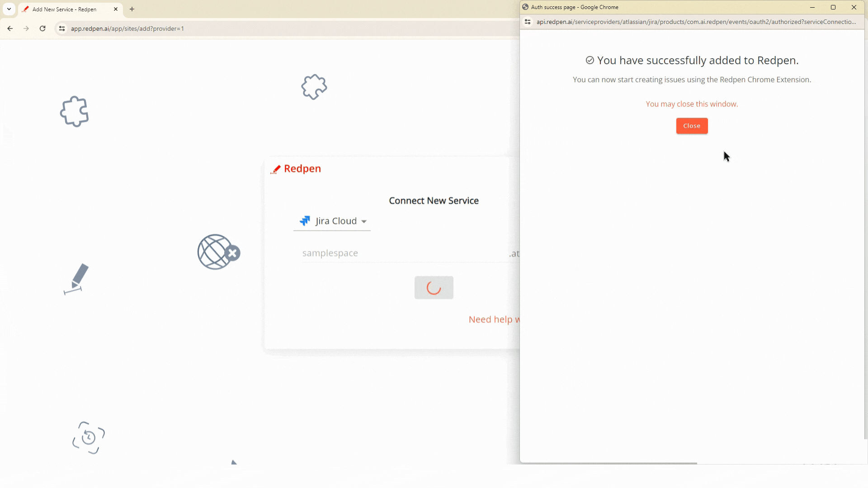Click the app.redpen.ai address bar URL
This screenshot has height=488, width=868.
127,28
